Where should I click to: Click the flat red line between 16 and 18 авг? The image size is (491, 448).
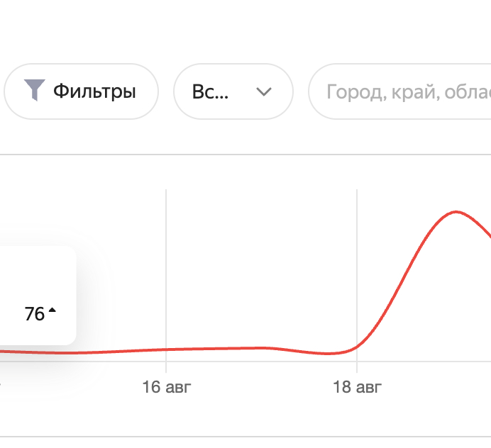[238, 348]
